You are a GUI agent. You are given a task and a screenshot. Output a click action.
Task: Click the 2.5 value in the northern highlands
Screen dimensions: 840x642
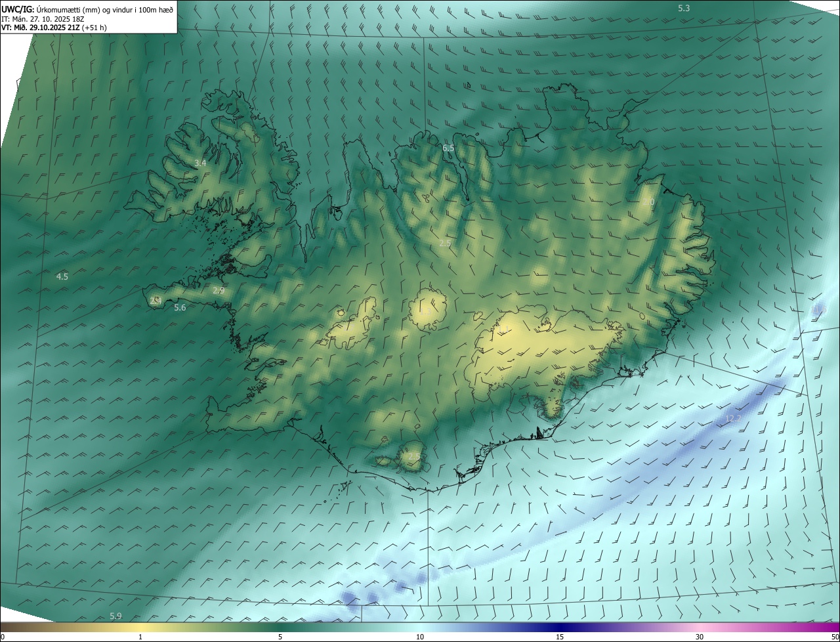(445, 244)
